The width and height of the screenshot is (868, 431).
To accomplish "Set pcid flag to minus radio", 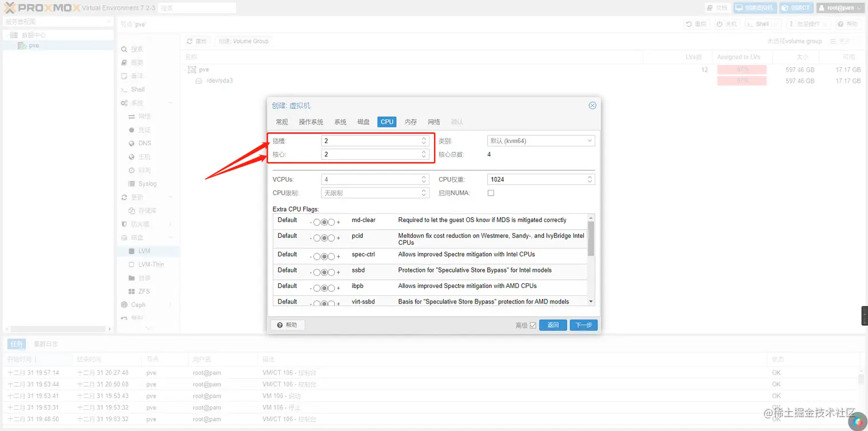I will (x=317, y=237).
